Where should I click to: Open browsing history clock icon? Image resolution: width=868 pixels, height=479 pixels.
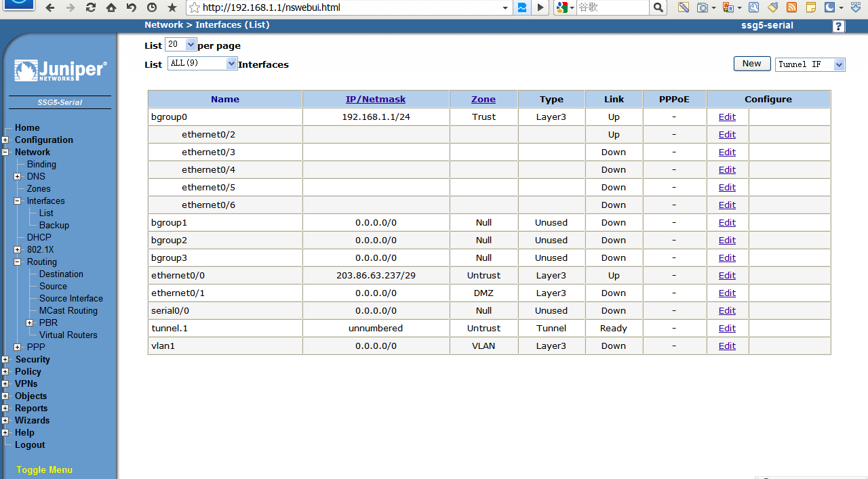pos(151,8)
